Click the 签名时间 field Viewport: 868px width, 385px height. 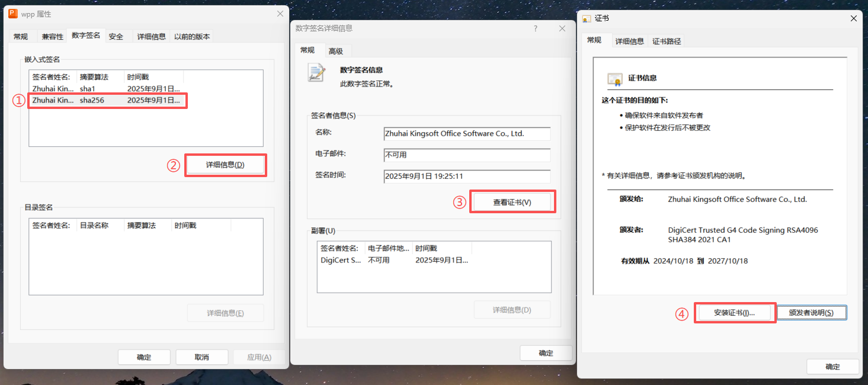point(467,177)
